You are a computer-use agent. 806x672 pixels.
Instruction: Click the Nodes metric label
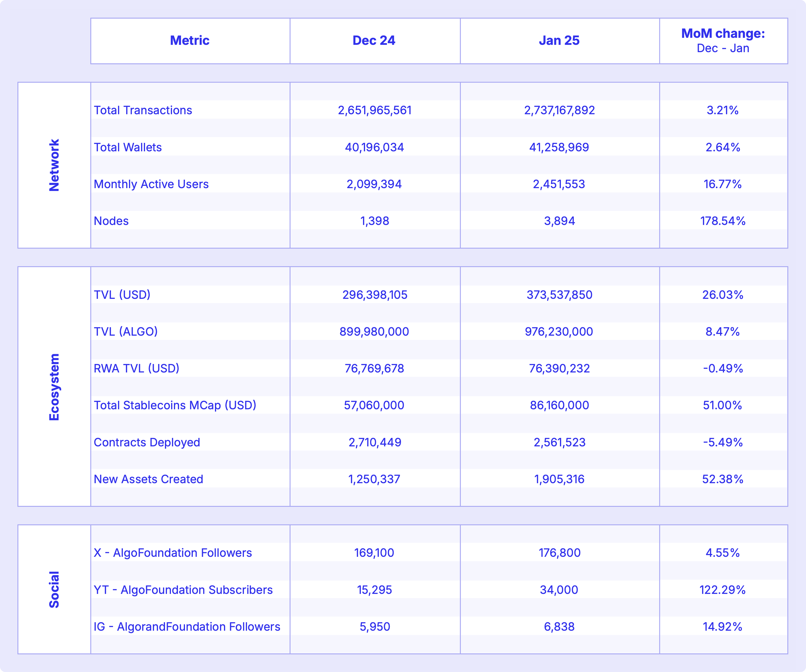tap(111, 221)
